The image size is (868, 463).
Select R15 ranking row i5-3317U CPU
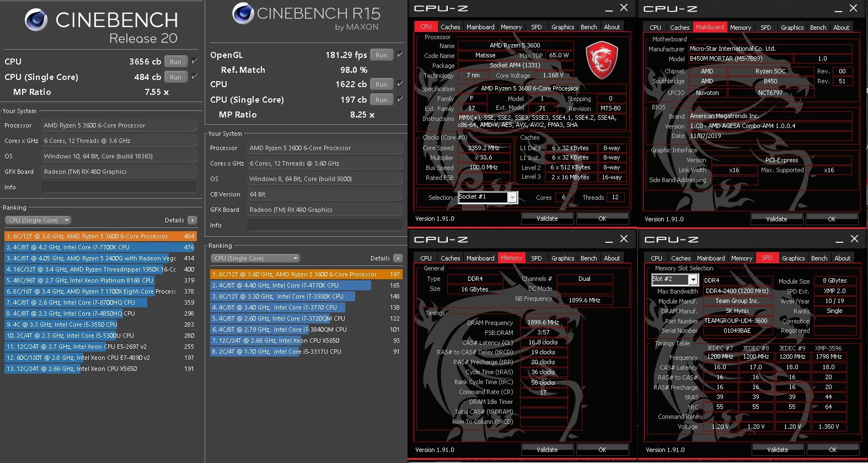point(306,352)
